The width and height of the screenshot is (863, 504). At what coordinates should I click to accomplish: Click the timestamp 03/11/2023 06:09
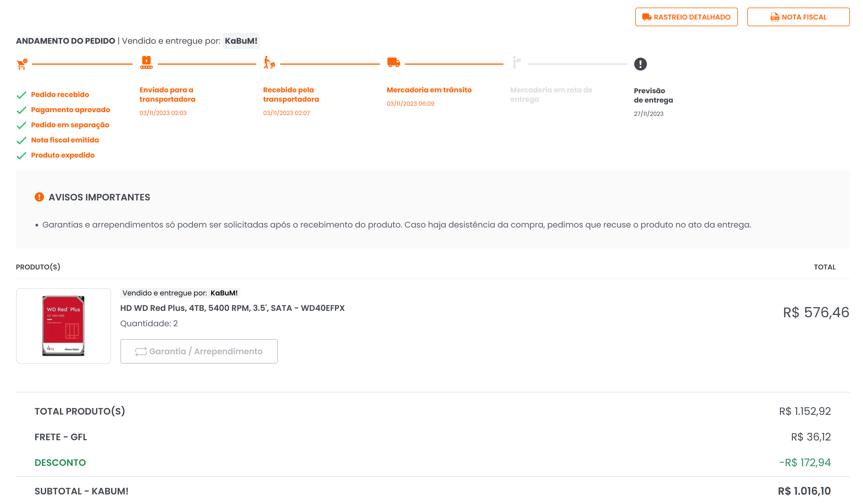click(x=411, y=104)
